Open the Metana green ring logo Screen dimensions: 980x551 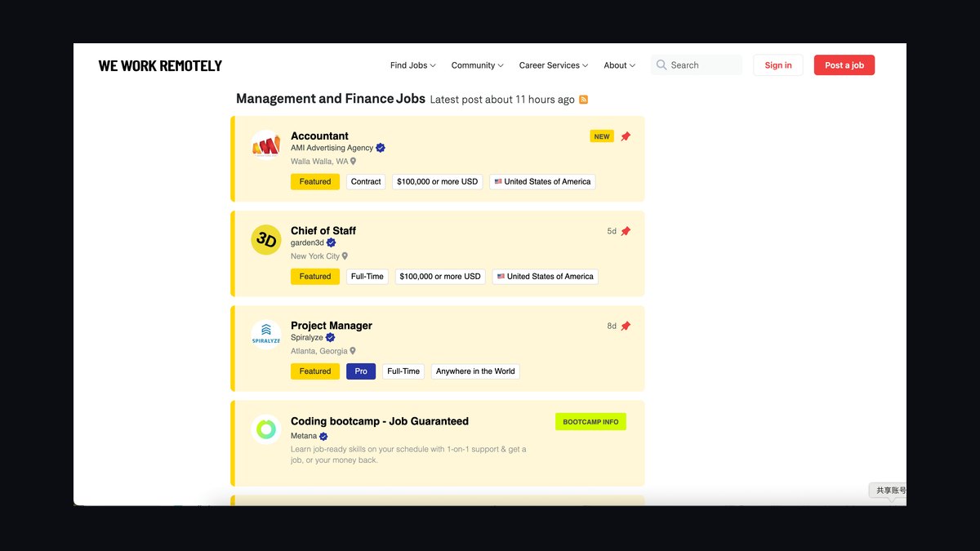[265, 429]
